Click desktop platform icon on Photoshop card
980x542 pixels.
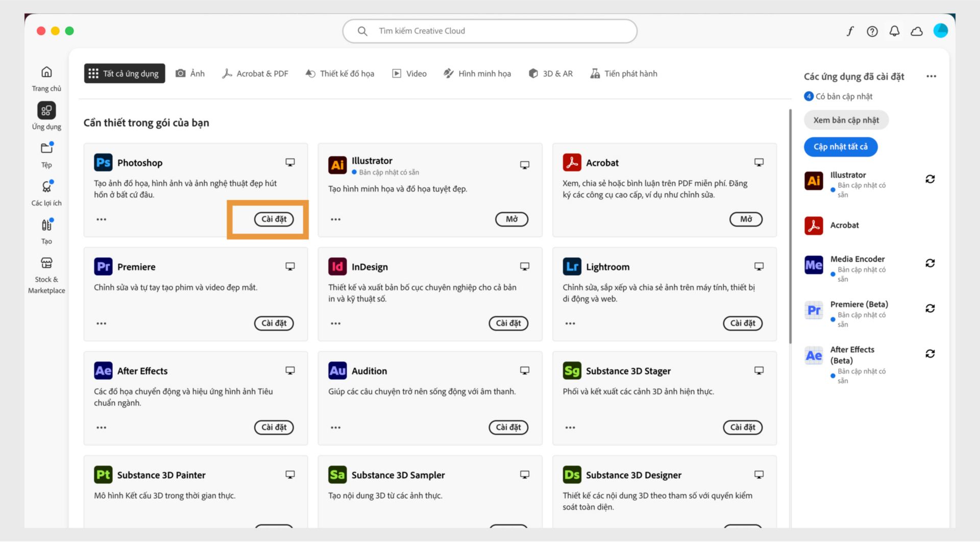click(290, 162)
